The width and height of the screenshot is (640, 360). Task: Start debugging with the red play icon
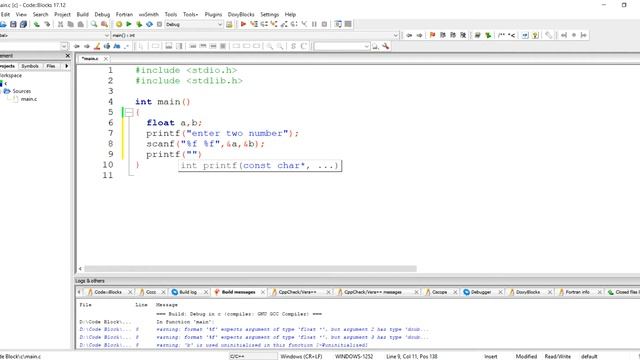point(243,24)
